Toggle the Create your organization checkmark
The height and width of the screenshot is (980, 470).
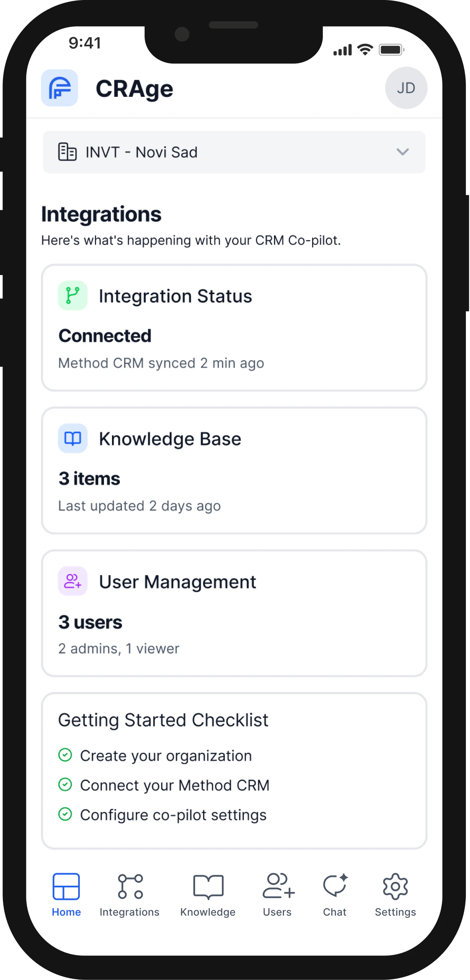pos(66,755)
